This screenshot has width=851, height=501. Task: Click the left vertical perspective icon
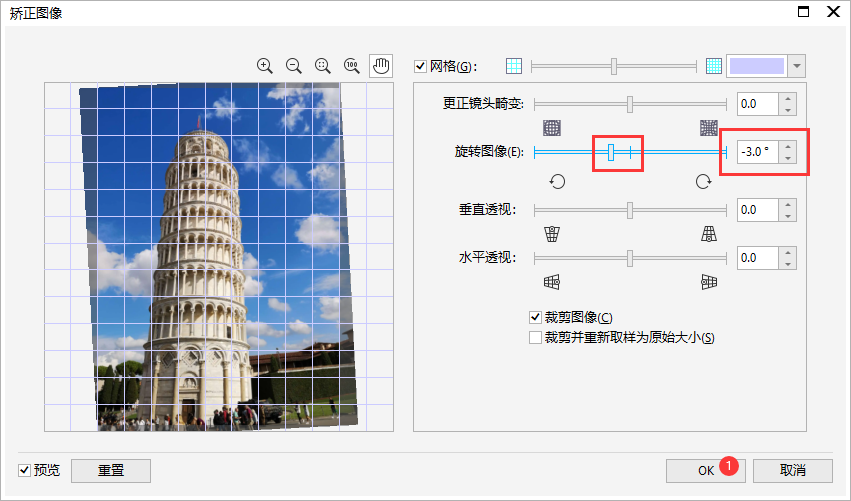click(x=552, y=234)
